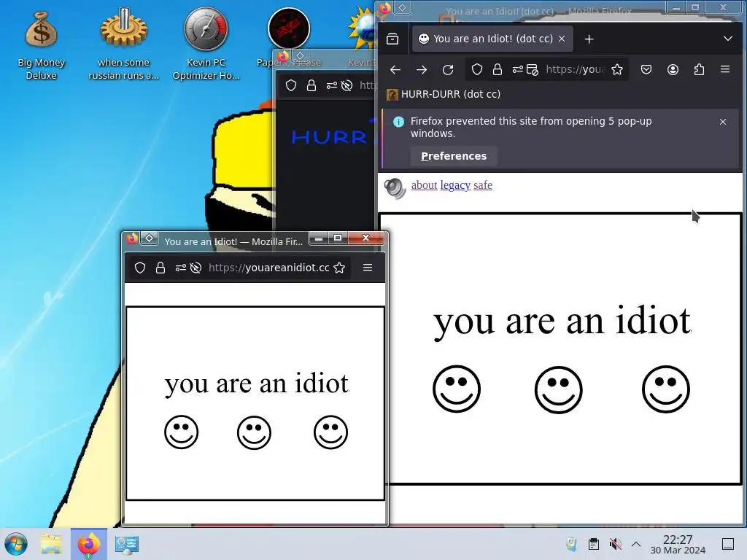Click the first smiley face in the large window
747x560 pixels.
click(457, 389)
